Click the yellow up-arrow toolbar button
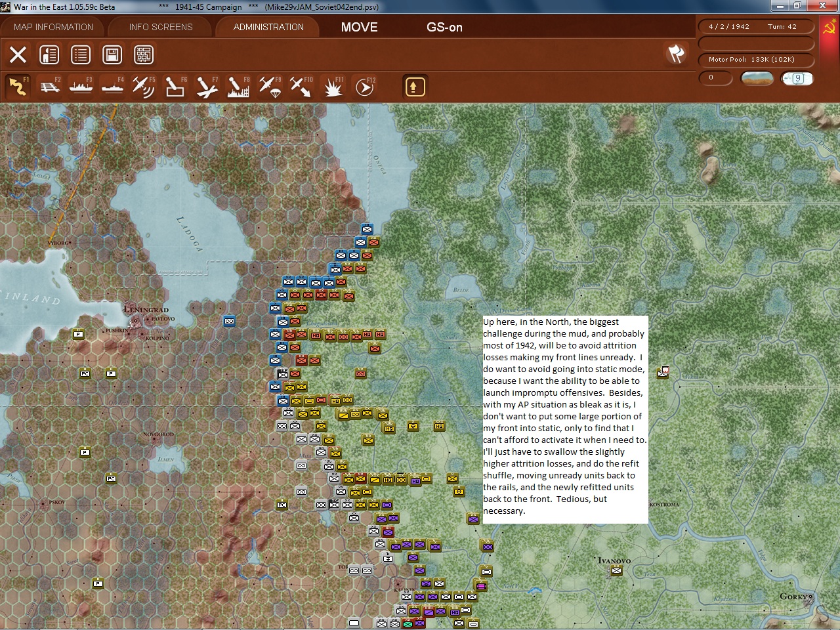This screenshot has width=840, height=630. coord(415,86)
